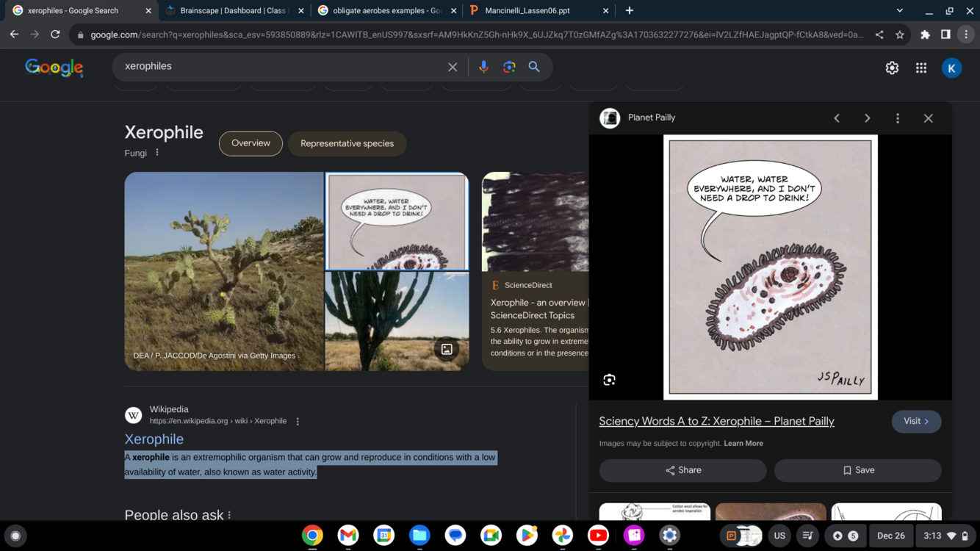Open the Xerophile Wikipedia link
This screenshot has width=980, height=551.
tap(154, 439)
